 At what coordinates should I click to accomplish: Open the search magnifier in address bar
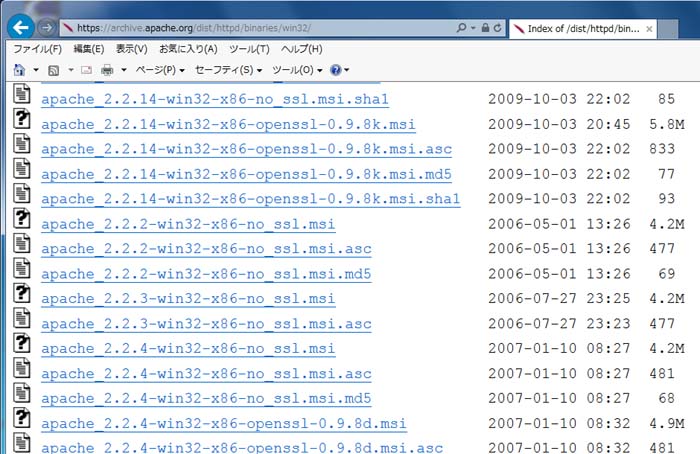point(461,28)
